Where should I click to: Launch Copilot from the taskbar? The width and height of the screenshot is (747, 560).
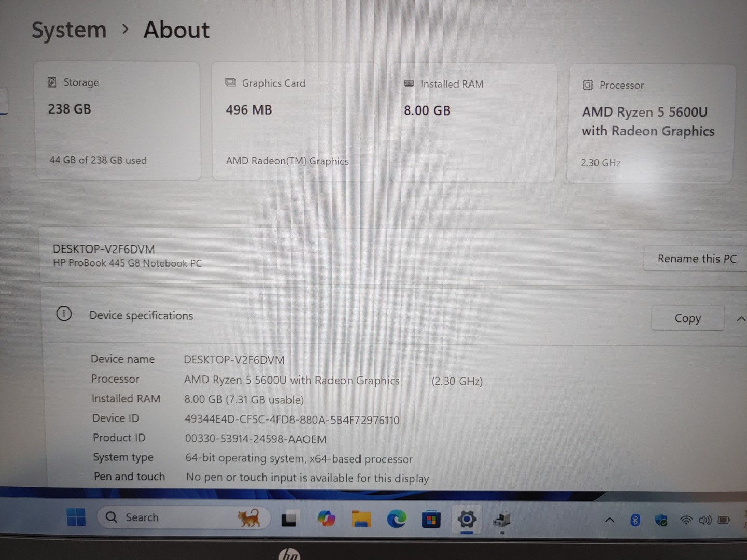pos(326,519)
